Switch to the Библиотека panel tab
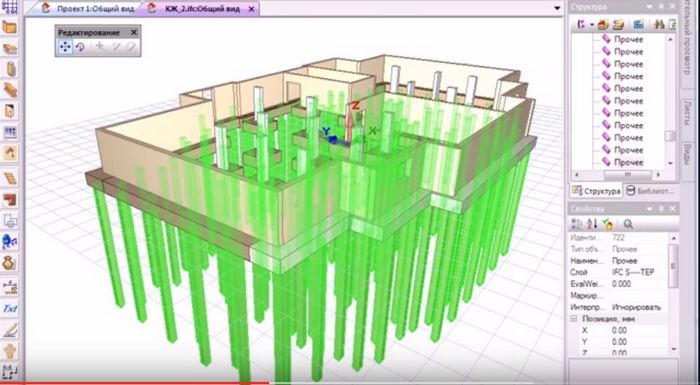Screen dimensions: 700x385 pyautogui.click(x=650, y=191)
